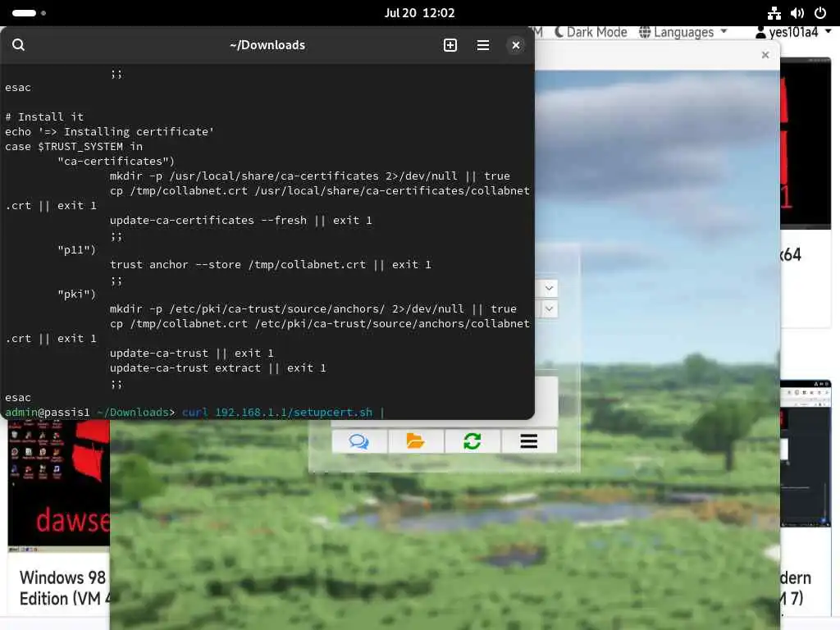
Task: Open the three-line menu icon in the dialog toolbar
Action: (x=529, y=441)
